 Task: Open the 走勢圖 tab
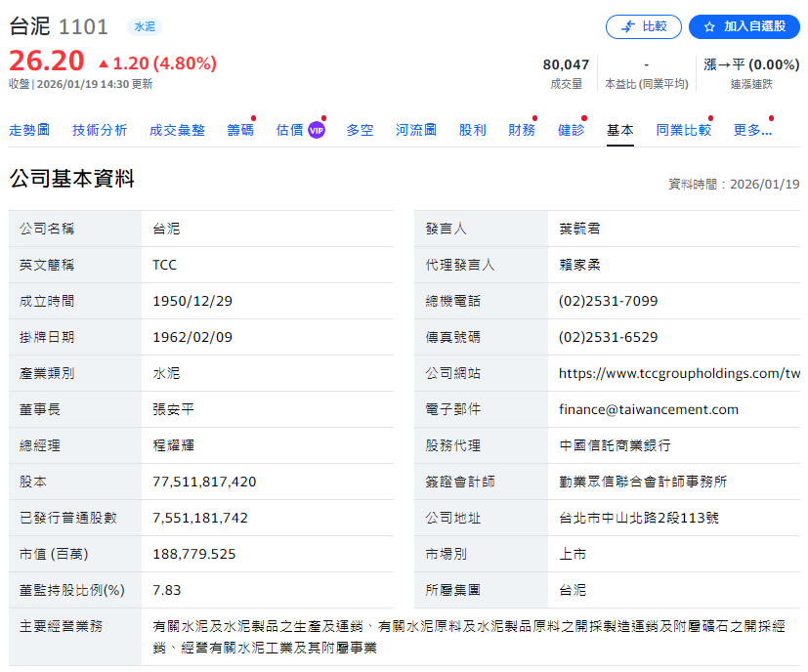pos(33,128)
